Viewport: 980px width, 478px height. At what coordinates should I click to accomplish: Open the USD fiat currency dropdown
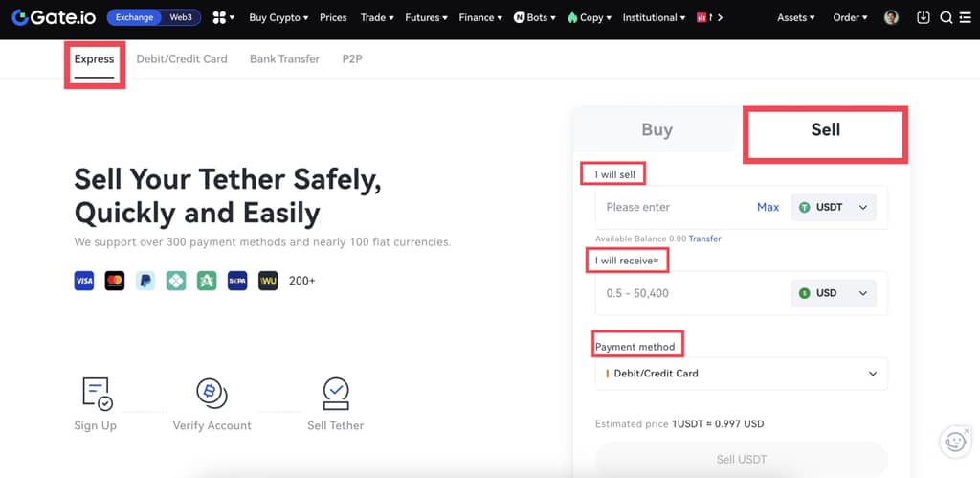[x=834, y=293]
